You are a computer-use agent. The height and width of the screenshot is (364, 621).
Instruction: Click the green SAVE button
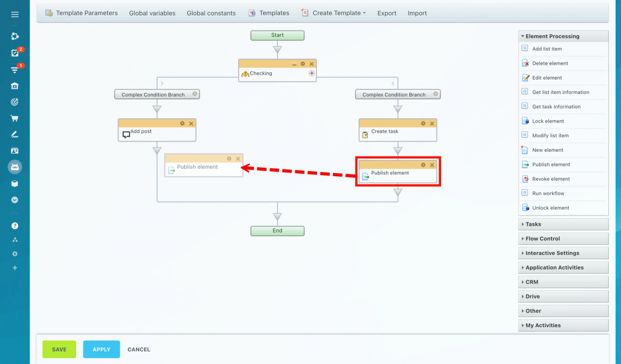click(x=59, y=349)
